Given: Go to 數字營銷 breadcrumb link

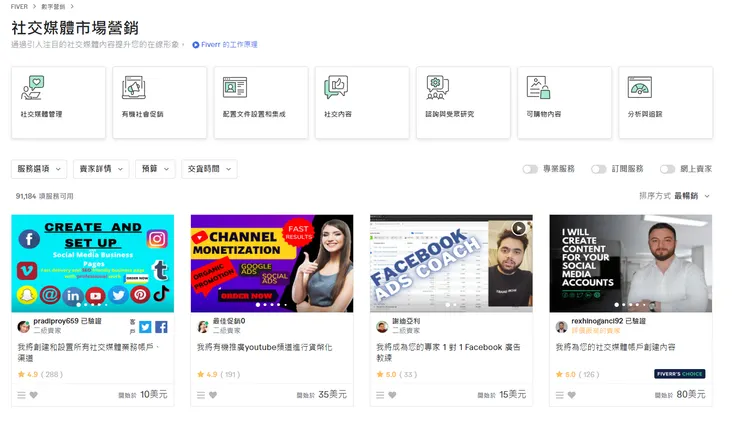Looking at the screenshot, I should tap(53, 7).
